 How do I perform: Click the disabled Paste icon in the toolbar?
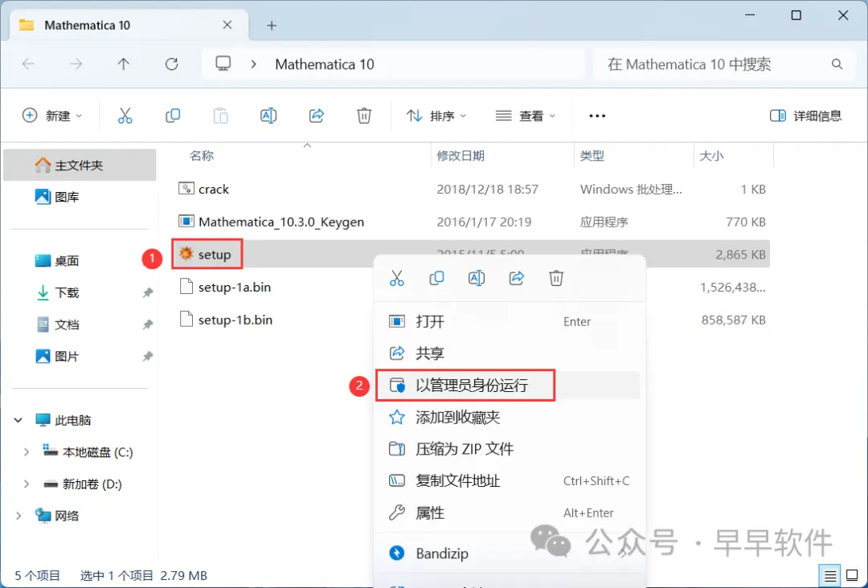tap(220, 116)
